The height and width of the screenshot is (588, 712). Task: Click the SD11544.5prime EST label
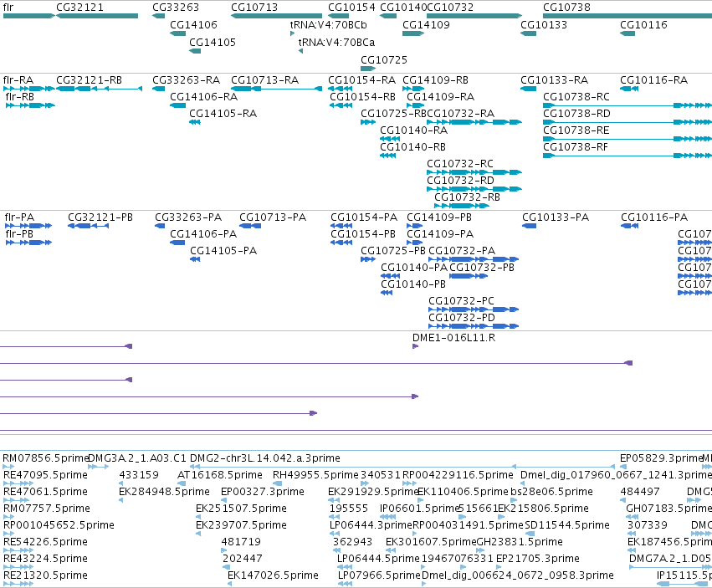click(x=567, y=525)
